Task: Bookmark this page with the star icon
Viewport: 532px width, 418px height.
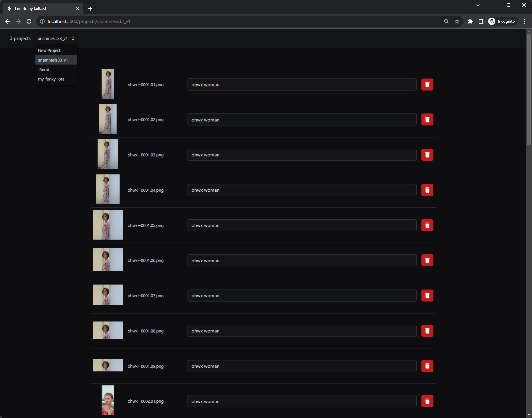Action: pos(457,21)
